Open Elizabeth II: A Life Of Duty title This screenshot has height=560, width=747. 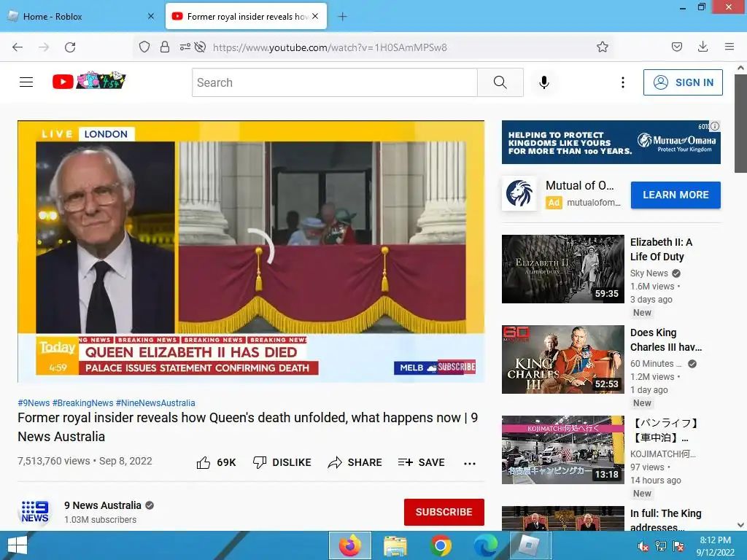661,249
